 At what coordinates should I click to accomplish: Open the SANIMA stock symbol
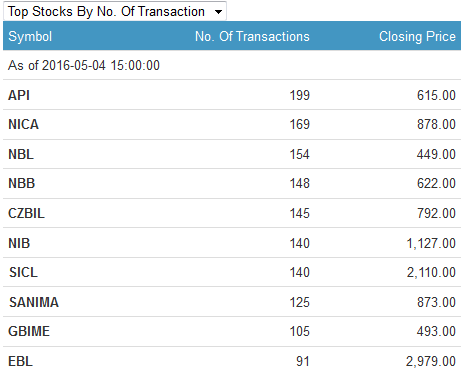[x=34, y=303]
